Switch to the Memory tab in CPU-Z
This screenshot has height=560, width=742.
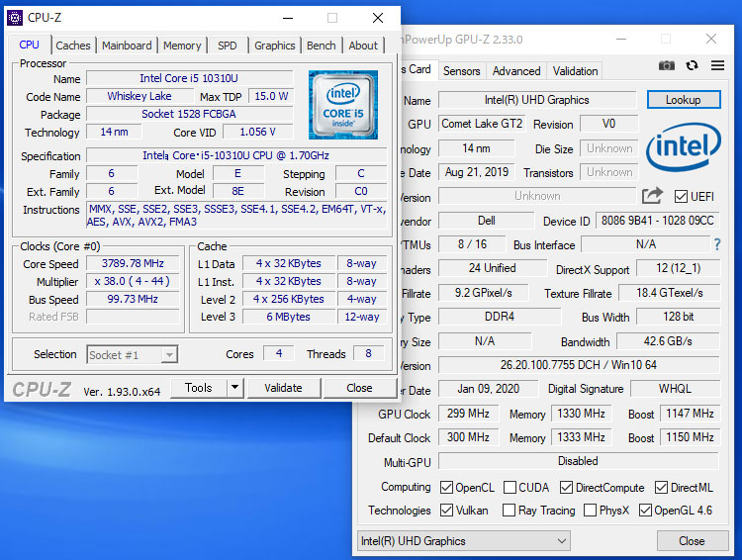tap(182, 46)
